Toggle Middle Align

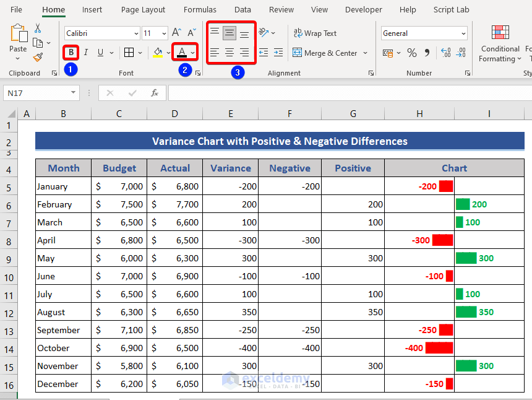[230, 33]
